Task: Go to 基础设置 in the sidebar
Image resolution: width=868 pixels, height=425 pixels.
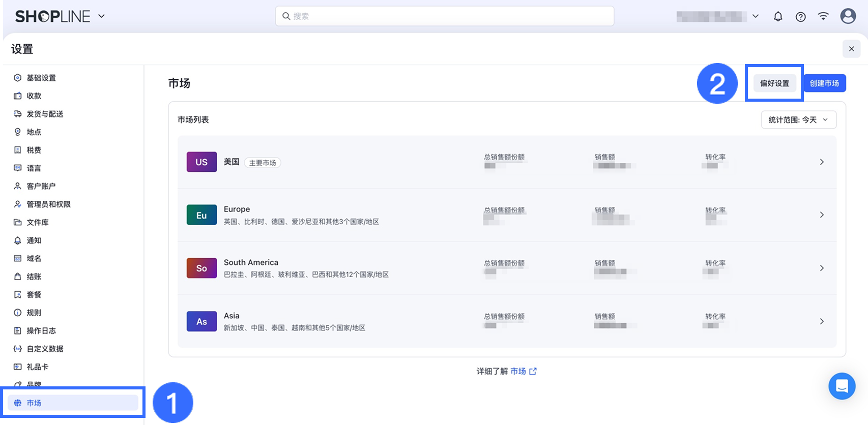Action: (x=41, y=78)
